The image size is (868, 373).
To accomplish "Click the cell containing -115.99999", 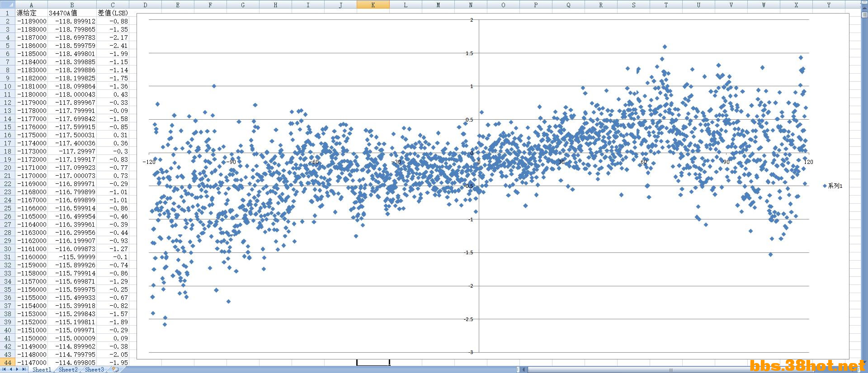I will (72, 257).
